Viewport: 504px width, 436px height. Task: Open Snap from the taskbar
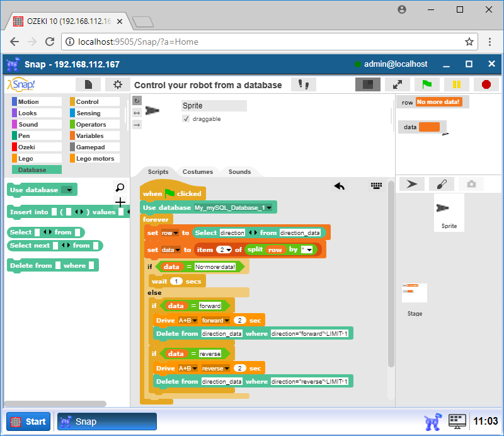tap(107, 422)
